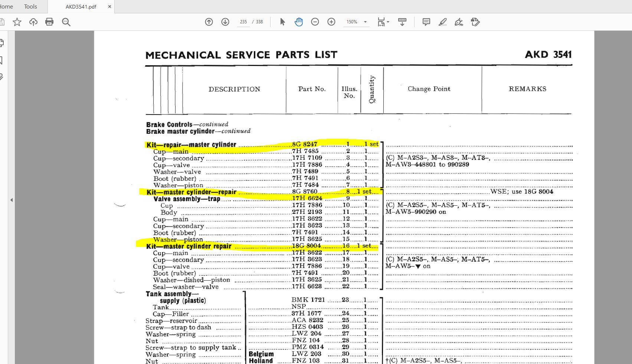Click the AKD 3541 page header
Image resolution: width=632 pixels, height=364 pixels.
click(x=548, y=54)
